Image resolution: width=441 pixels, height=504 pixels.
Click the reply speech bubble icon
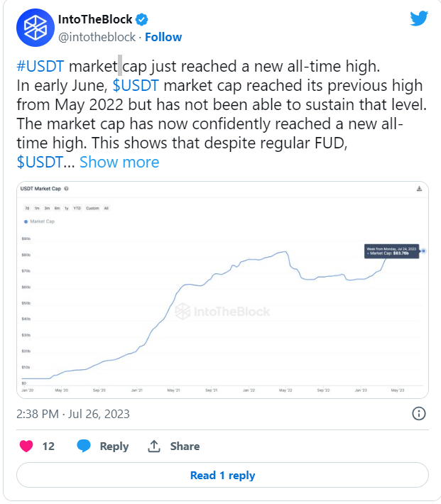click(84, 446)
